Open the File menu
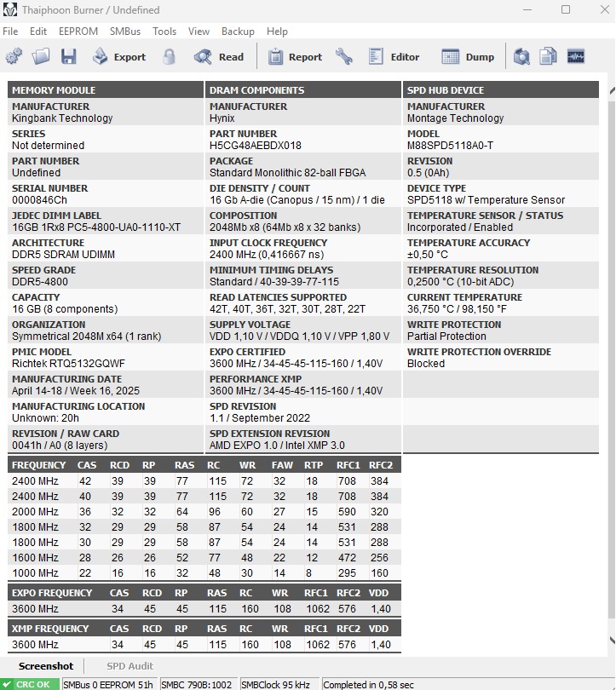This screenshot has width=616, height=690. (10, 32)
